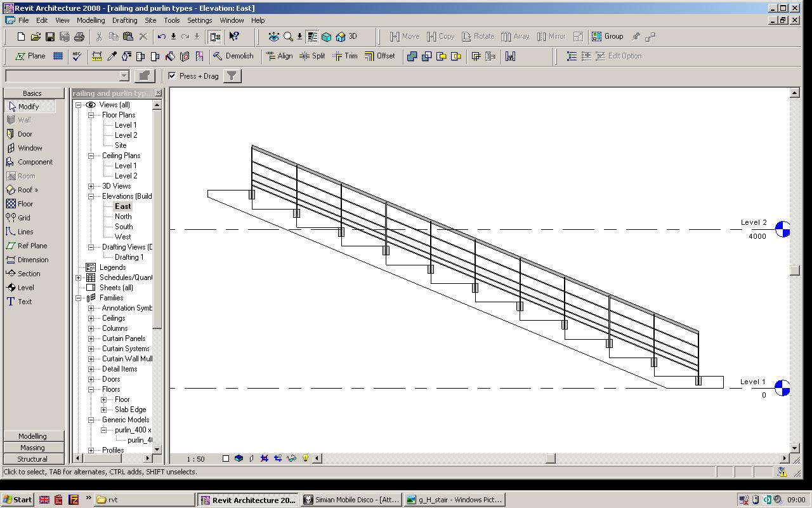Click the Offset tool
The width and height of the screenshot is (812, 508).
pyautogui.click(x=379, y=56)
